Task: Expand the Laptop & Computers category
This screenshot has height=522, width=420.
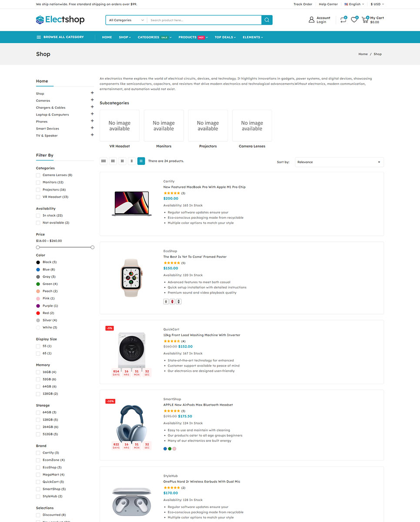Action: pos(92,114)
